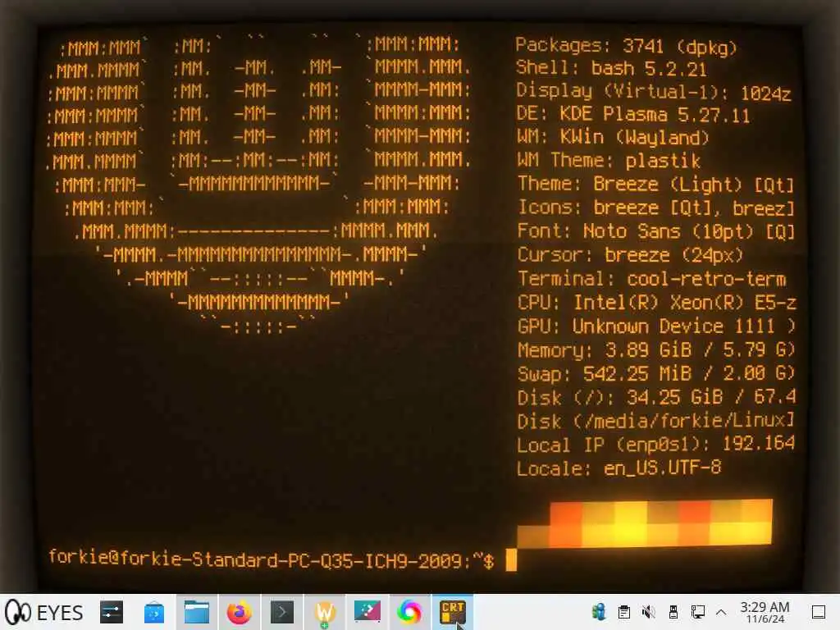
Task: Open the EYES application launcher menu
Action: tap(44, 612)
